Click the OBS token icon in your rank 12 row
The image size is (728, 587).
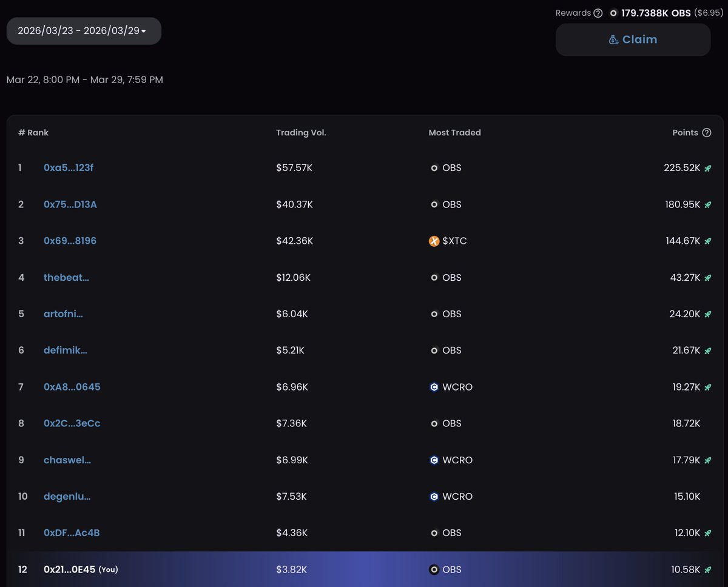point(434,569)
